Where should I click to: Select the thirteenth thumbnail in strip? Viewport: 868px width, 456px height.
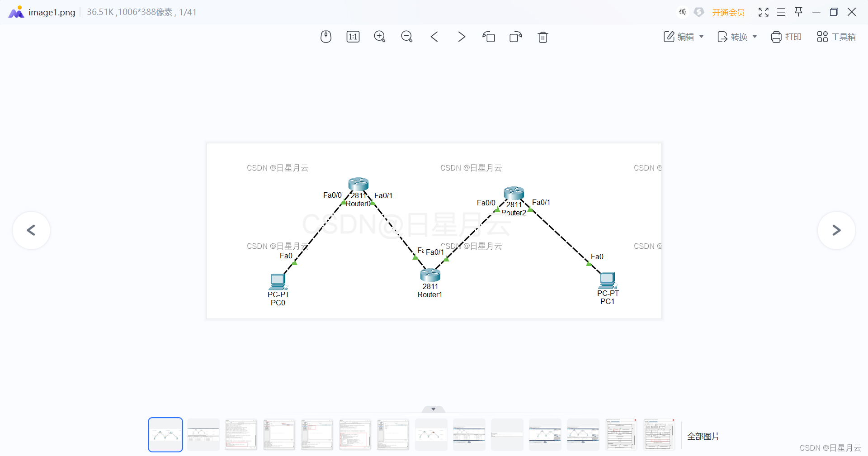tap(621, 435)
